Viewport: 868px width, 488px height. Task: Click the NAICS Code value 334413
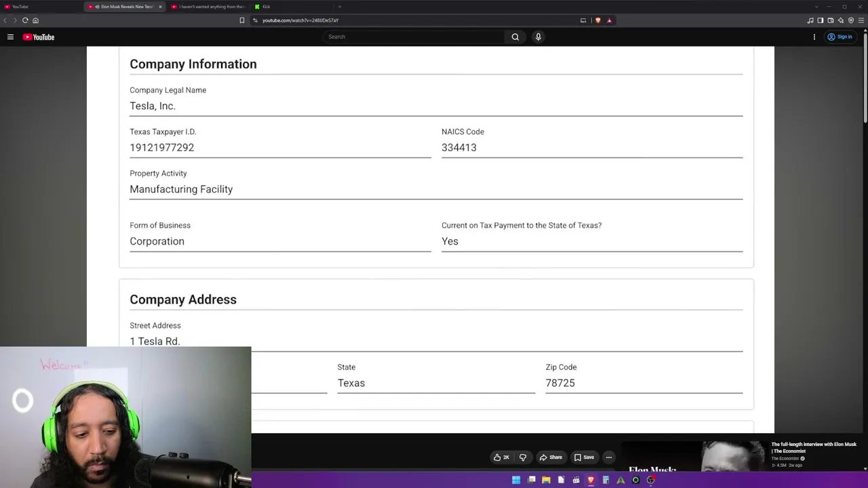click(x=459, y=148)
